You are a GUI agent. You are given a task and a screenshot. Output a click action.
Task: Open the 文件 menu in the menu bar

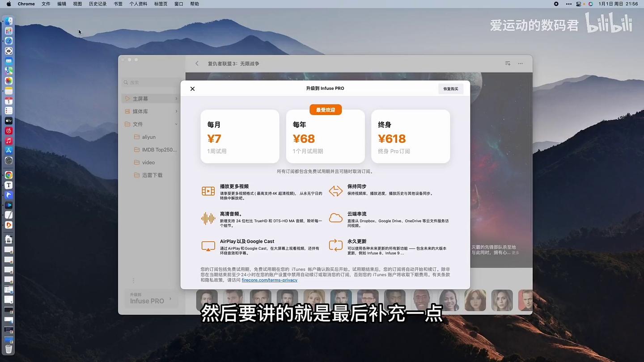click(x=46, y=4)
